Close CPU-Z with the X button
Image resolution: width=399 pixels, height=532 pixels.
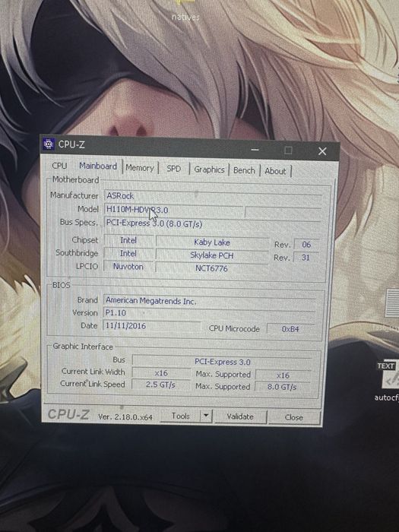[322, 151]
